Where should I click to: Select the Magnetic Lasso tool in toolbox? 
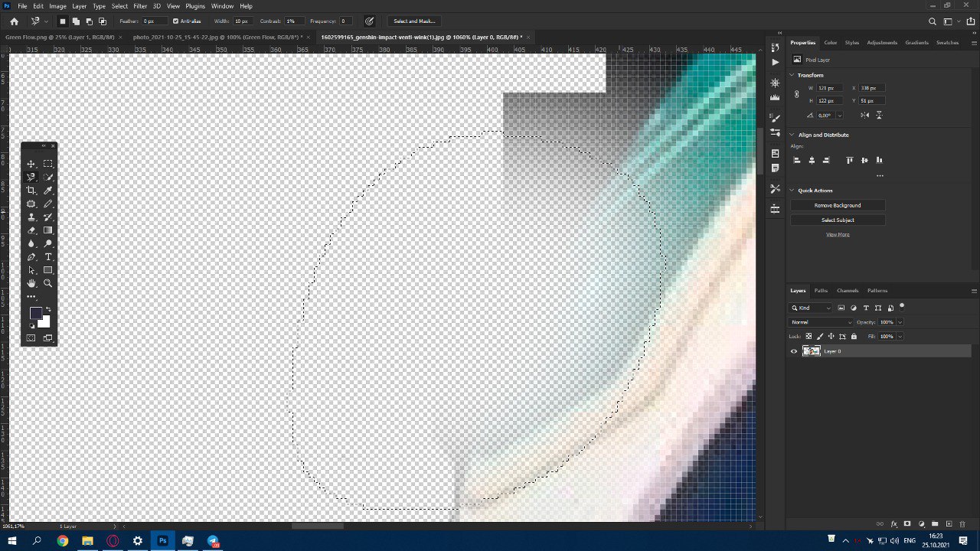point(31,177)
